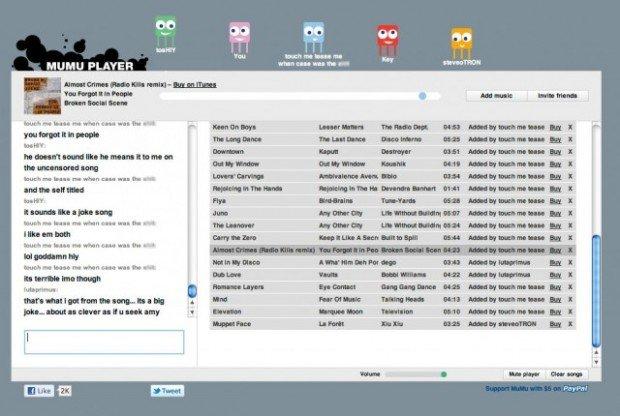Remove Rejoicing In The Hands via X
The width and height of the screenshot is (620, 416).
click(570, 189)
